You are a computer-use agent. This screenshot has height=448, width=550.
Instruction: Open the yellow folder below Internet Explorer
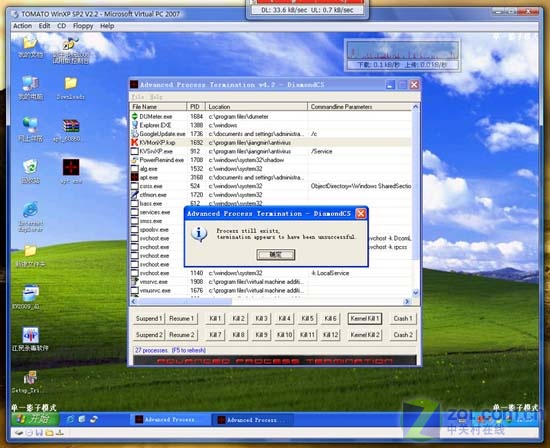[x=30, y=251]
